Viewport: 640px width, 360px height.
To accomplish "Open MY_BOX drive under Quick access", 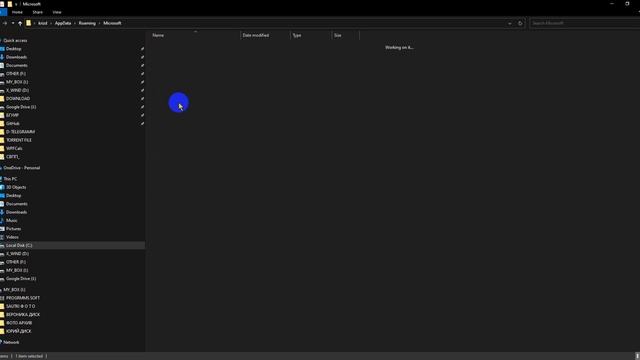I will [x=17, y=82].
